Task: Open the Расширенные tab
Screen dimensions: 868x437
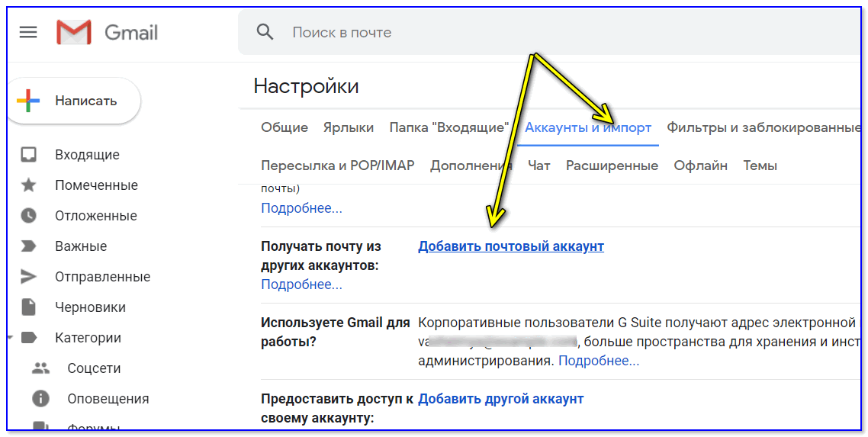Action: pyautogui.click(x=612, y=165)
